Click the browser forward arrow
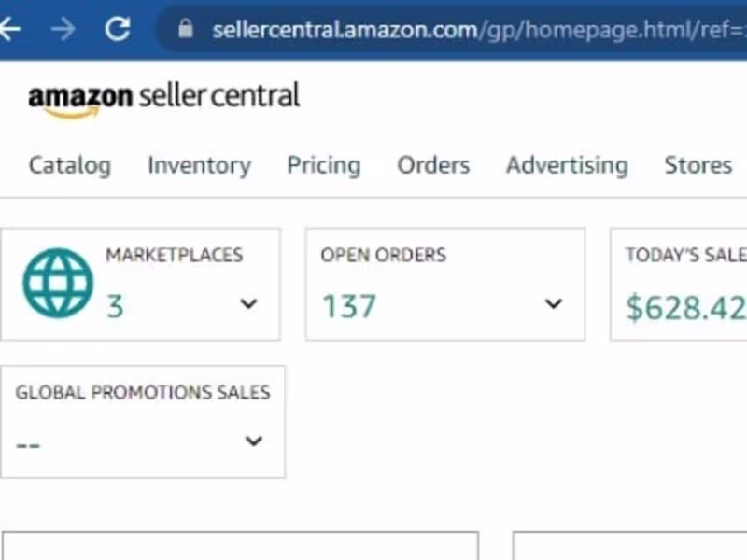Image resolution: width=747 pixels, height=560 pixels. [x=63, y=29]
